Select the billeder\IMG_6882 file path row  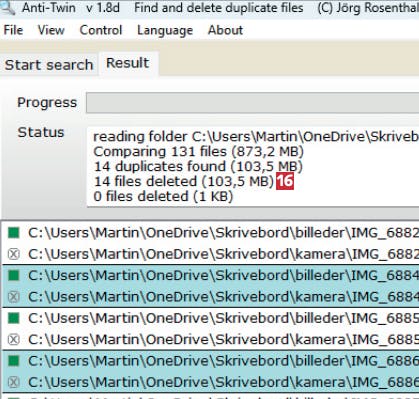[211, 233]
